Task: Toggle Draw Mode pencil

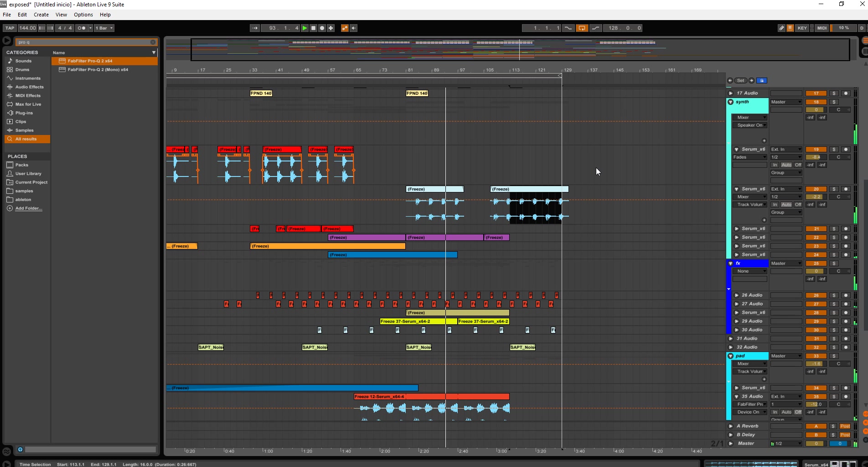Action: pyautogui.click(x=781, y=28)
